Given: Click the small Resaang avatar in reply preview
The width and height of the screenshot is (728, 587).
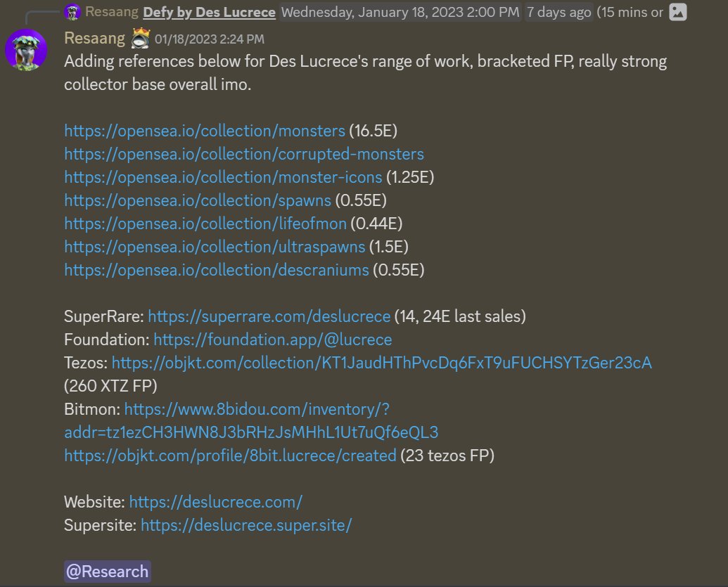Looking at the screenshot, I should click(72, 12).
